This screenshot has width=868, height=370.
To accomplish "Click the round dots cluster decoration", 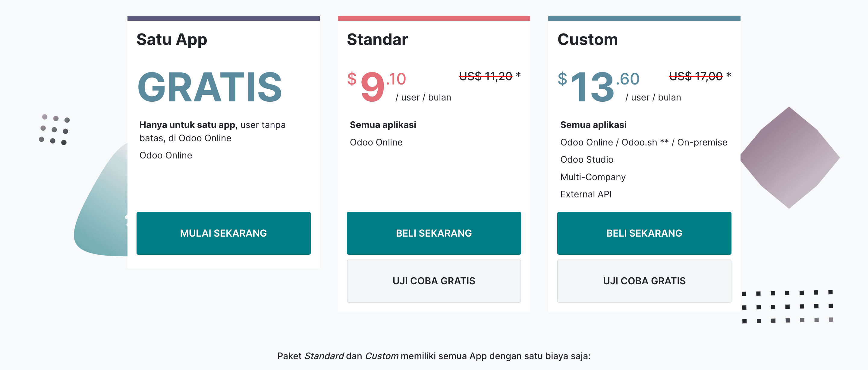I will [x=54, y=129].
